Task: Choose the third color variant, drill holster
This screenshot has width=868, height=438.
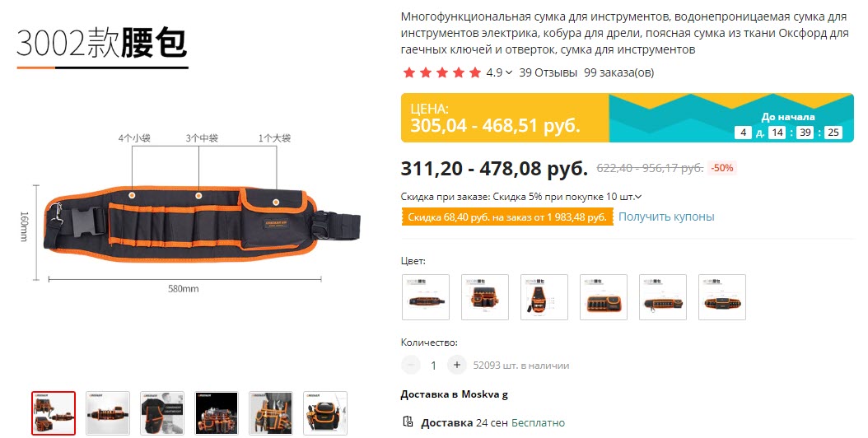Action: (x=544, y=296)
